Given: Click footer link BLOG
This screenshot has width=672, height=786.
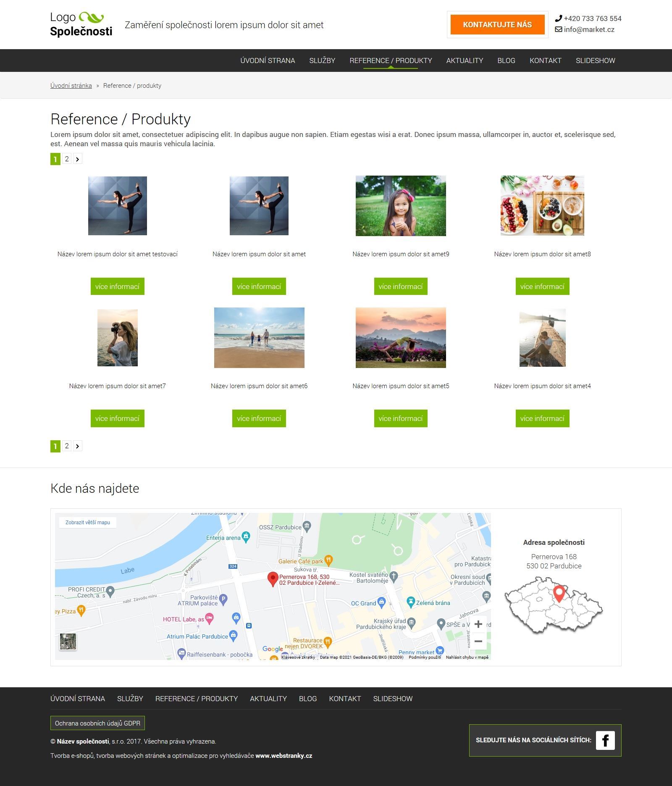Looking at the screenshot, I should point(308,699).
